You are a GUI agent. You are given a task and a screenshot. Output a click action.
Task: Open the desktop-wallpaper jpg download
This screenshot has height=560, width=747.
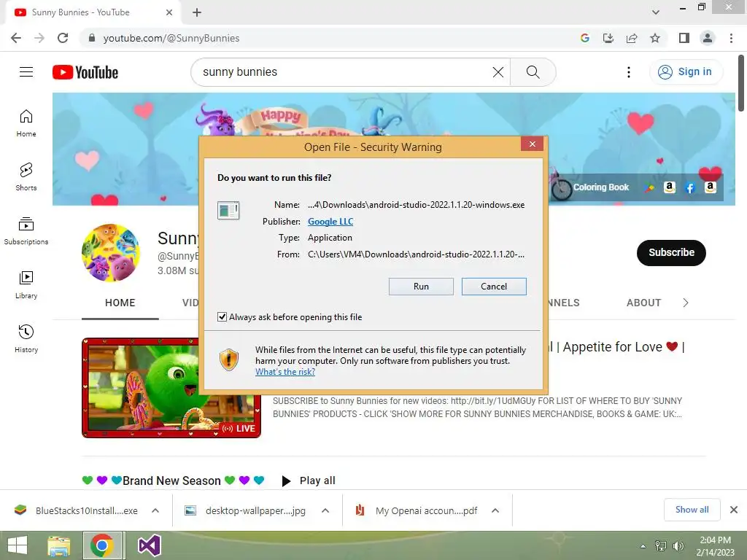(x=245, y=510)
